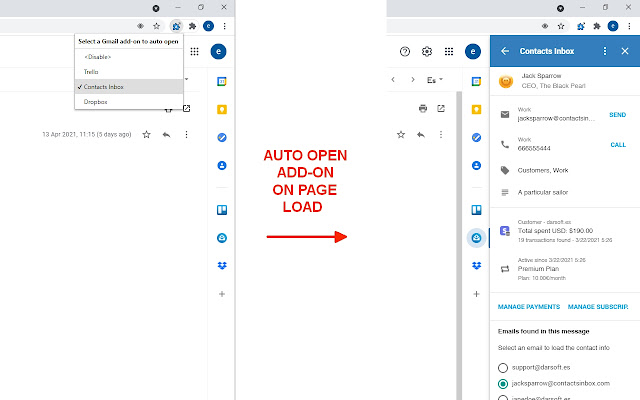
Task: Select support@darsoft.es radio option
Action: (503, 368)
